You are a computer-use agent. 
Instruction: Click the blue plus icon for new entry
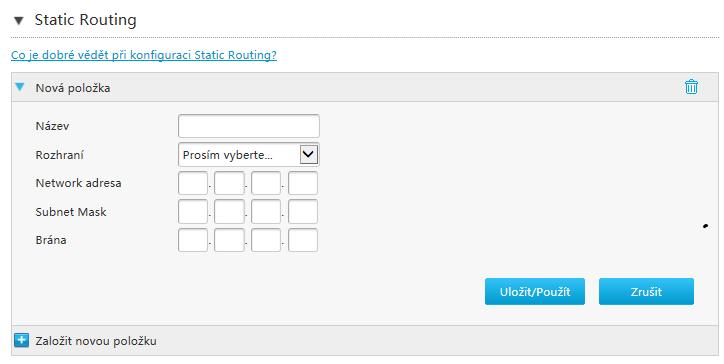point(21,341)
